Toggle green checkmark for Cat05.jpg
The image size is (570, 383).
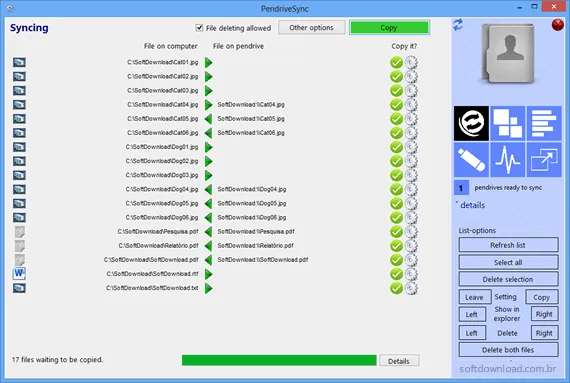pos(396,119)
